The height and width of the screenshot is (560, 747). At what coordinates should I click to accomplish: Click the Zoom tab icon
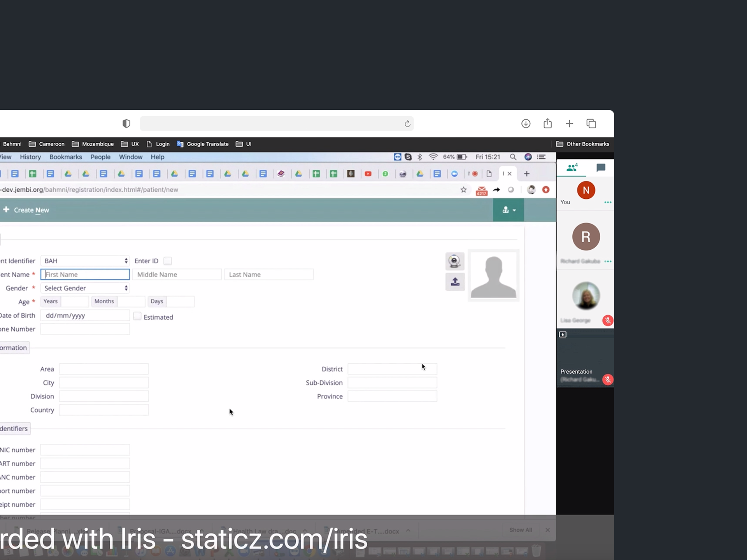[454, 174]
